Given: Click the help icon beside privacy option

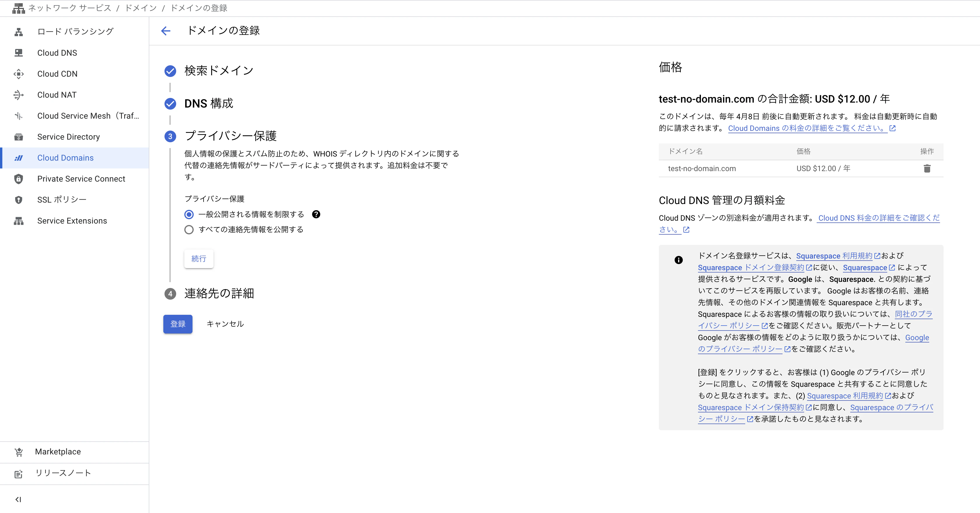Looking at the screenshot, I should [316, 215].
